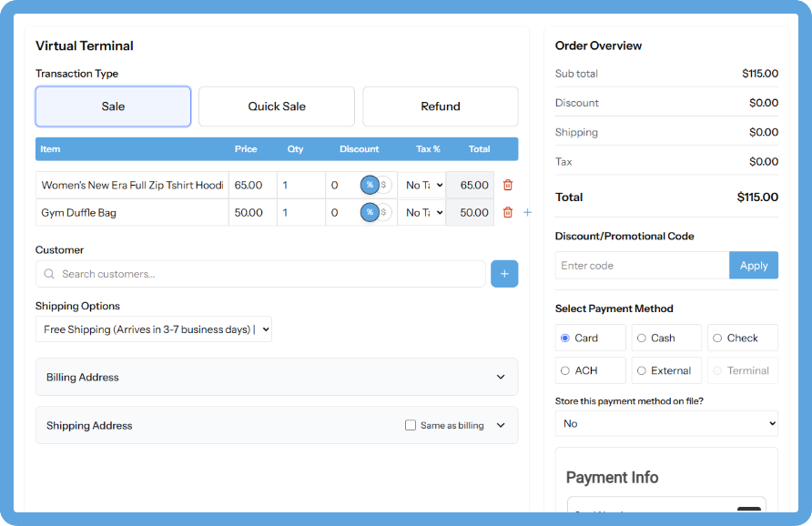Open the store payment method on file dropdown
The image size is (812, 526).
(x=666, y=423)
